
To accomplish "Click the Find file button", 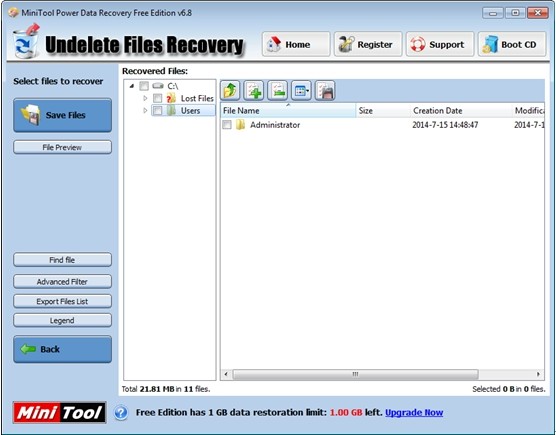I will point(62,260).
